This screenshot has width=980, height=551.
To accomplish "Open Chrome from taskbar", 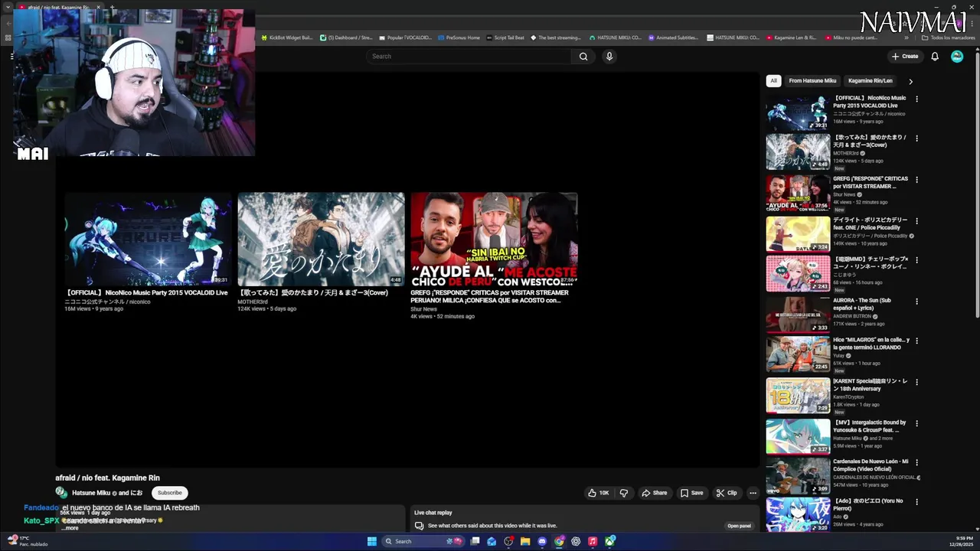I will coord(559,541).
